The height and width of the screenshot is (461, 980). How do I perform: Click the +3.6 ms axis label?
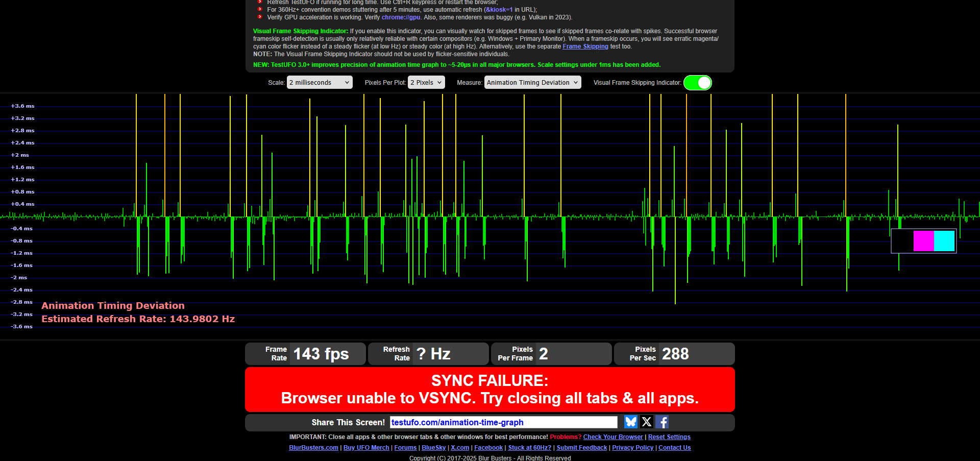pyautogui.click(x=22, y=106)
